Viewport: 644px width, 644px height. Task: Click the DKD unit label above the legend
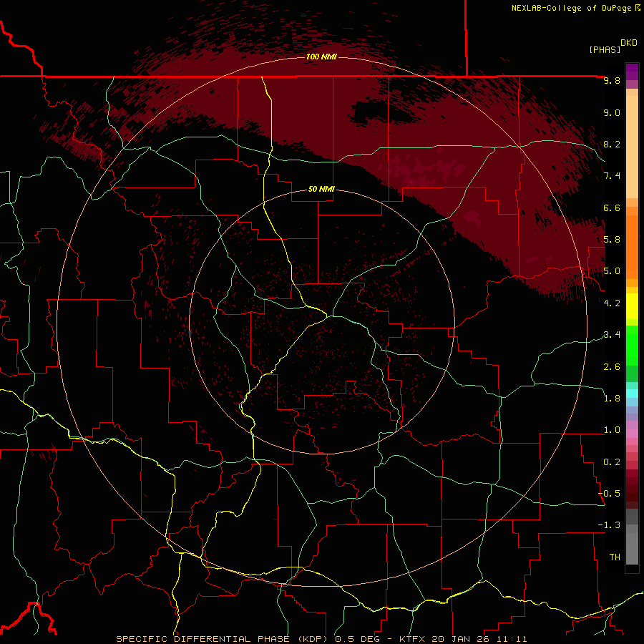pos(629,43)
